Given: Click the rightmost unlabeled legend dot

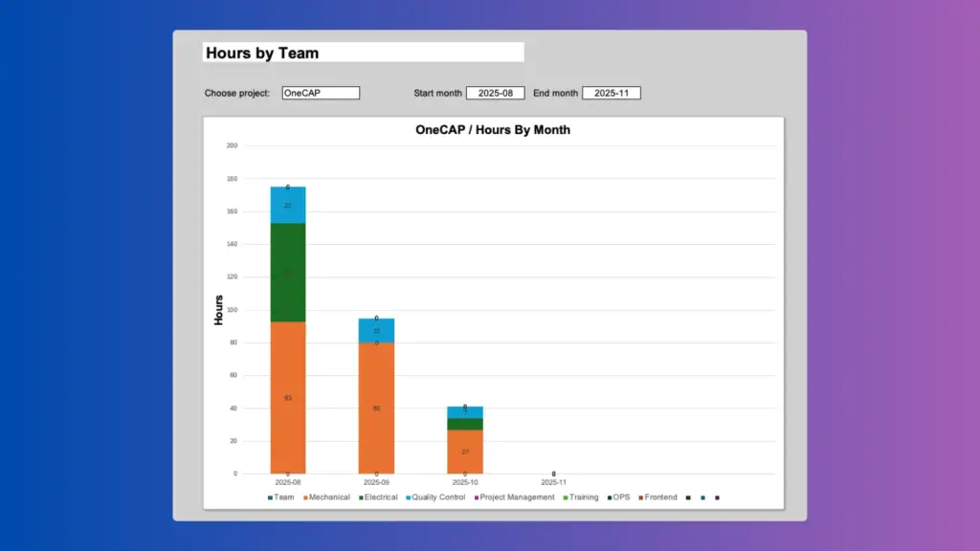Looking at the screenshot, I should coord(717,497).
